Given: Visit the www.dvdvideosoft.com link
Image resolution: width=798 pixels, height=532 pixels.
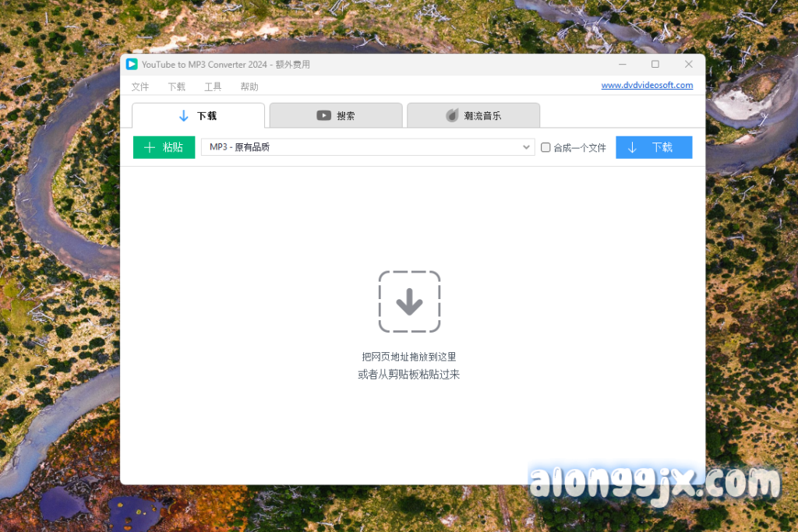Looking at the screenshot, I should 647,86.
